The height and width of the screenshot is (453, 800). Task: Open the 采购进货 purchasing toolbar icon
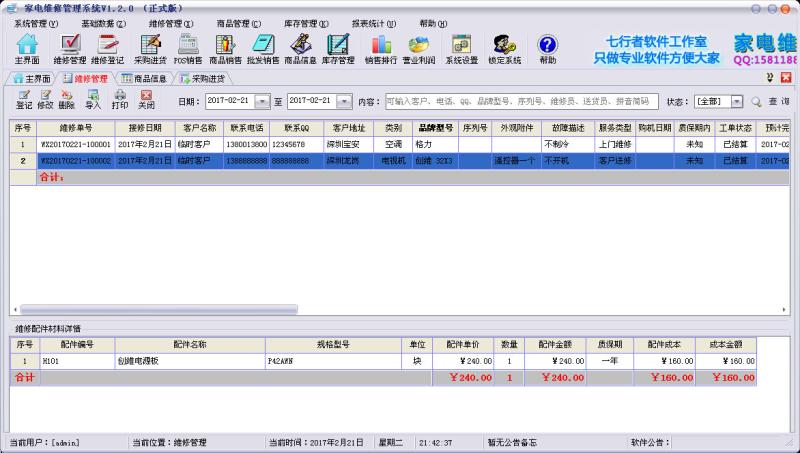(x=151, y=49)
